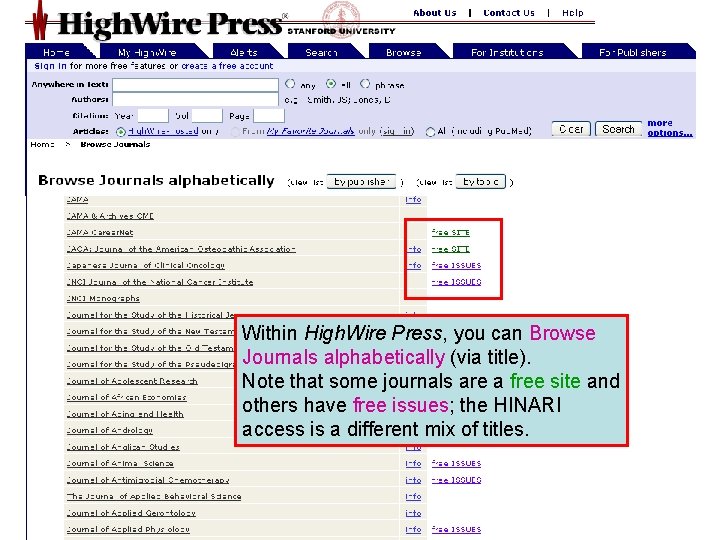Open the Info link for JAOA
This screenshot has width=720, height=540.
tap(413, 249)
